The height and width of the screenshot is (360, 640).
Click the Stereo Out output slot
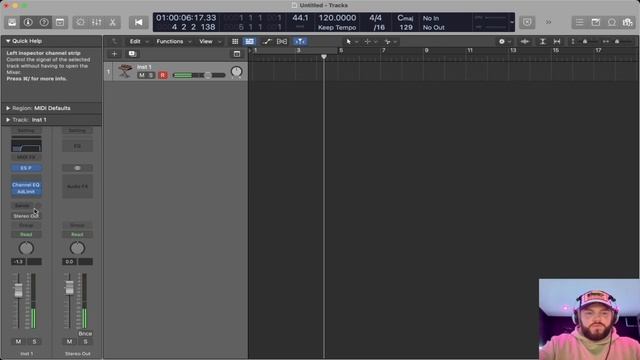[x=26, y=216]
